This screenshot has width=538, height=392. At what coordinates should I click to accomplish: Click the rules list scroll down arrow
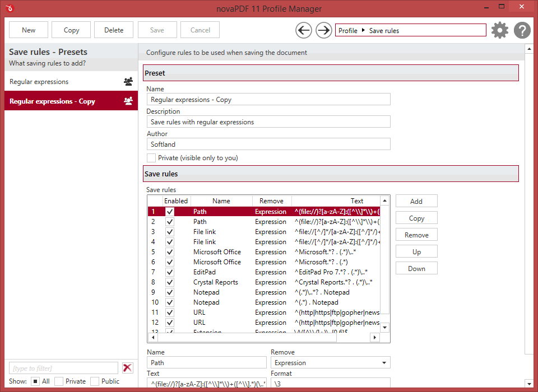(x=384, y=328)
